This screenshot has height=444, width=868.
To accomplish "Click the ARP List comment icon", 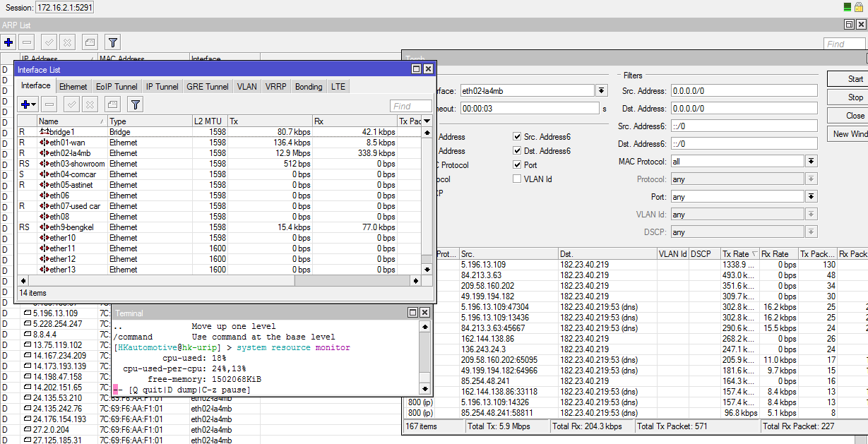I will click(x=89, y=42).
